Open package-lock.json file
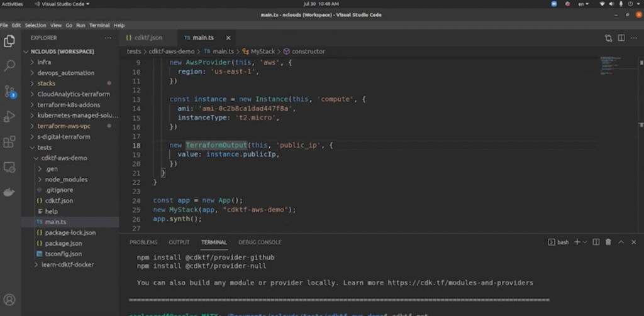 pyautogui.click(x=70, y=232)
